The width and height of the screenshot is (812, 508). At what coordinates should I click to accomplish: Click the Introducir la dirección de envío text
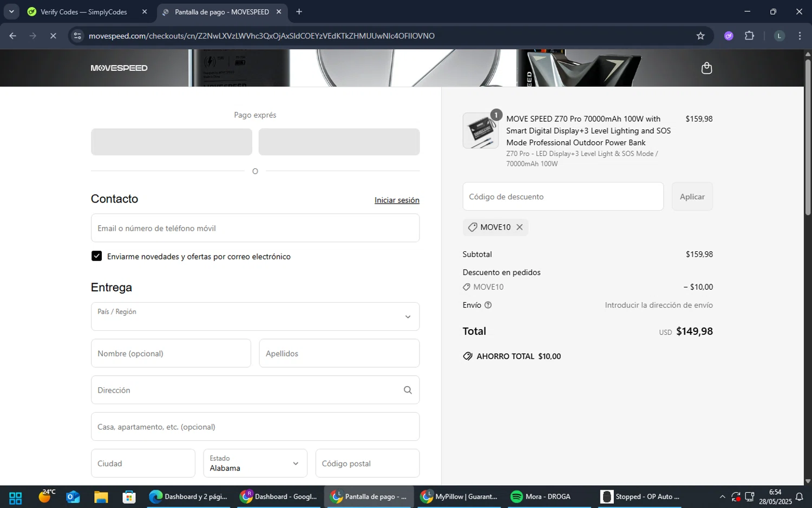tap(659, 305)
